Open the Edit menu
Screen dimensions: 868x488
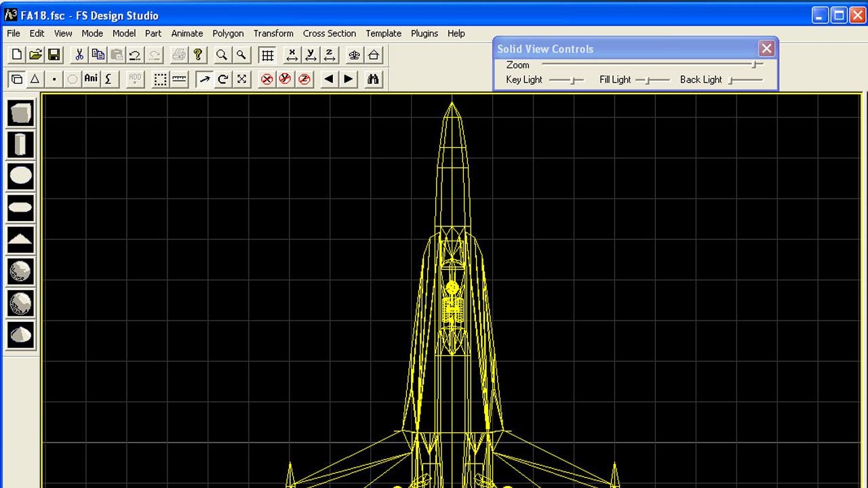[x=37, y=33]
